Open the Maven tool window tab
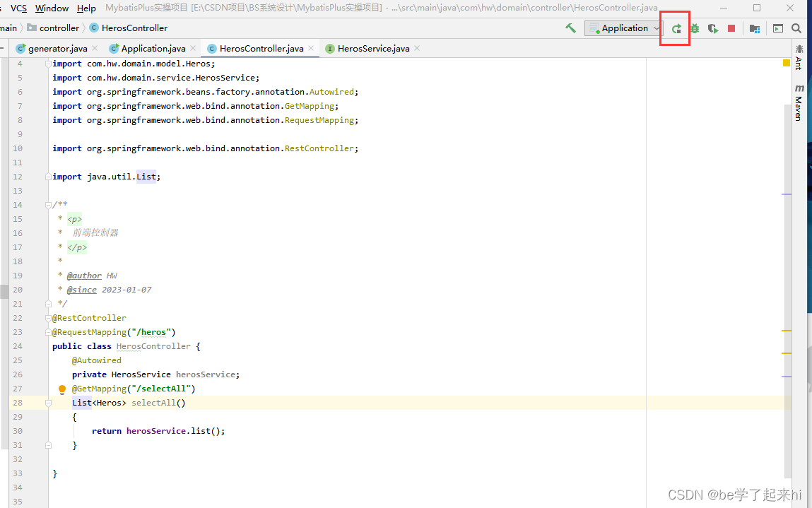The height and width of the screenshot is (508, 812). pos(799,102)
